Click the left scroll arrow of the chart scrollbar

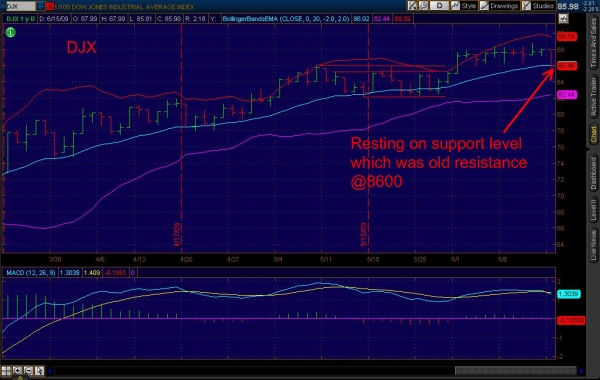(x=50, y=370)
